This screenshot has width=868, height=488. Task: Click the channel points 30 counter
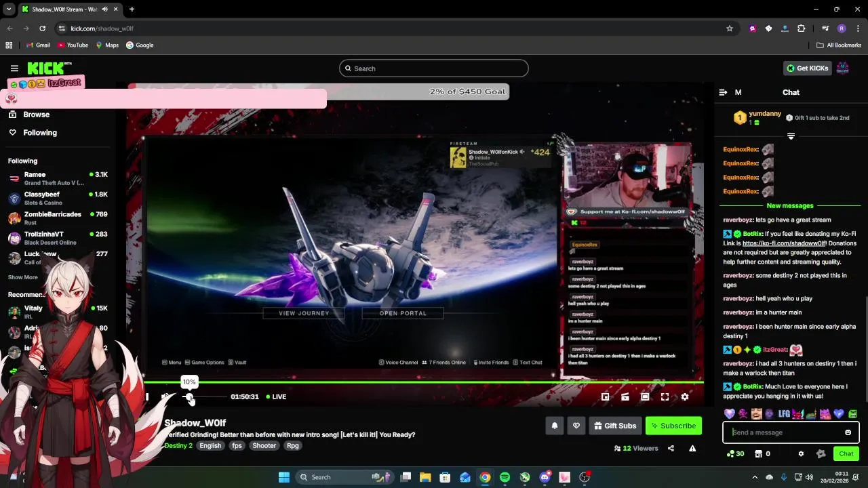tap(735, 454)
